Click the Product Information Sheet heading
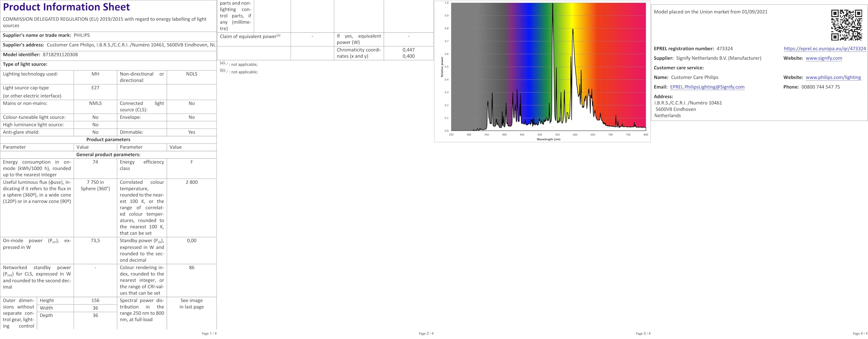This screenshot has width=868, height=339. pos(66,7)
